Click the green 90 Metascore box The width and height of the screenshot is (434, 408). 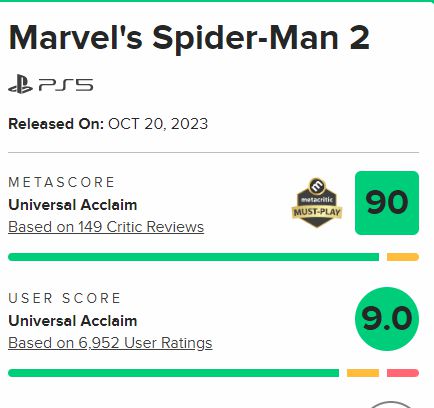[387, 203]
